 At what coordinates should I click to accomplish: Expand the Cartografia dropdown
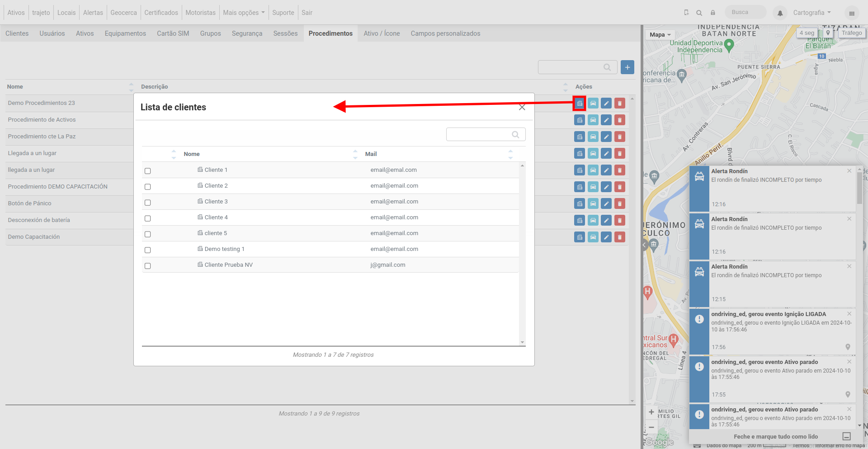(812, 13)
